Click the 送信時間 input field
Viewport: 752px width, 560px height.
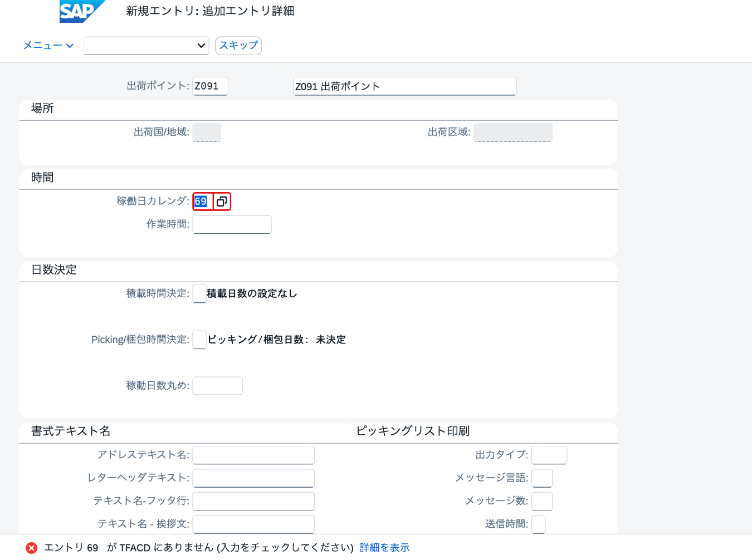pos(539,524)
